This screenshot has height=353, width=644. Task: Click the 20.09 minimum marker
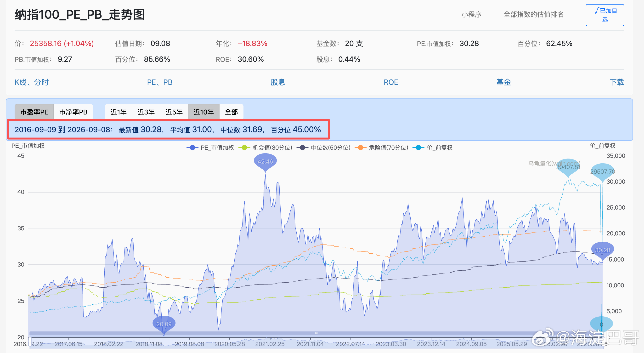coord(164,324)
